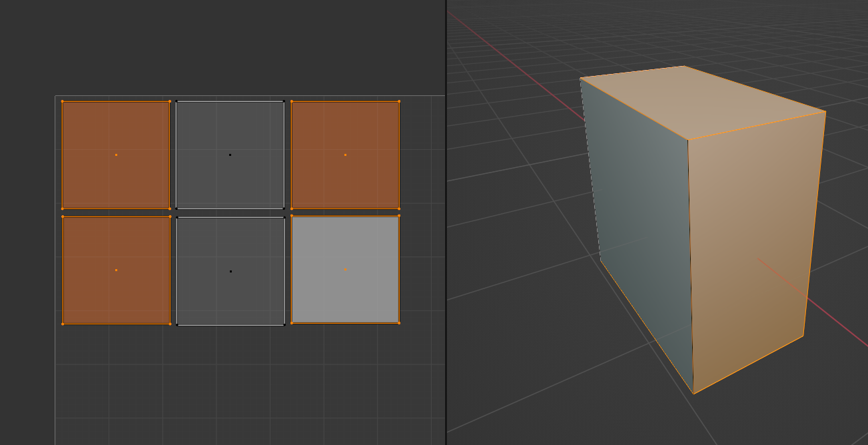Pick the cube vertex where three visible faces meet
868x445 pixels.
click(688, 140)
